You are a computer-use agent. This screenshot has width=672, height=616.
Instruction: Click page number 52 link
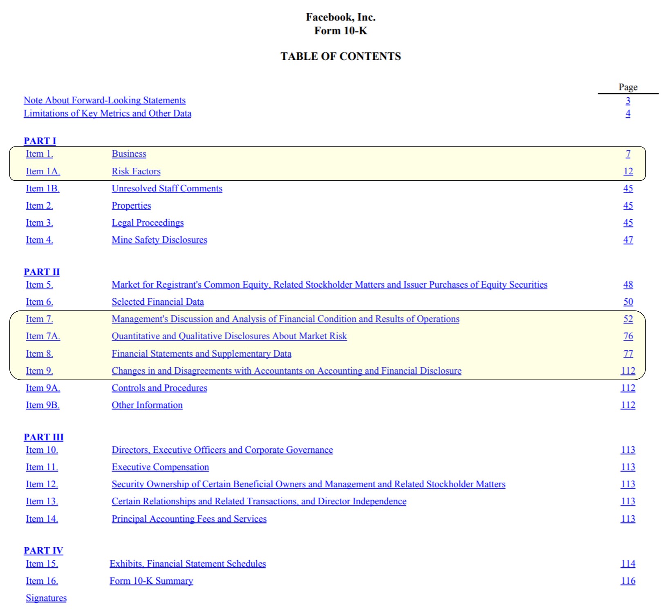point(628,319)
